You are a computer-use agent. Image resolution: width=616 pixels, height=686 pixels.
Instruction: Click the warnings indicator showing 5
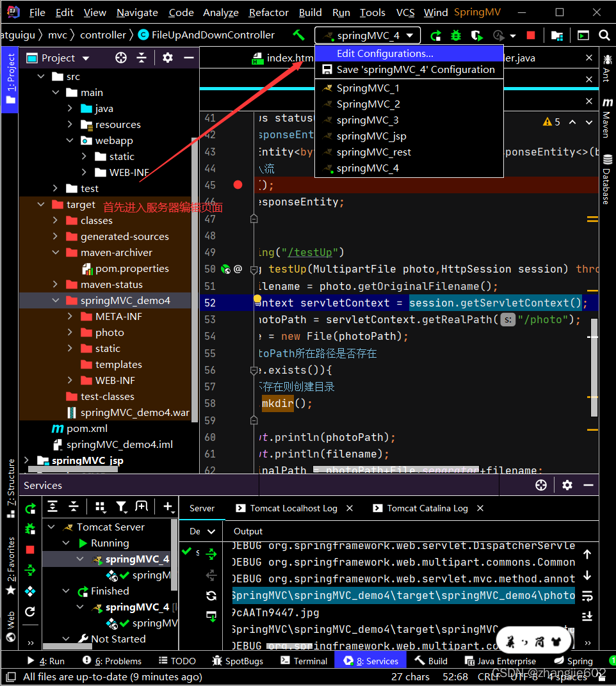(551, 122)
